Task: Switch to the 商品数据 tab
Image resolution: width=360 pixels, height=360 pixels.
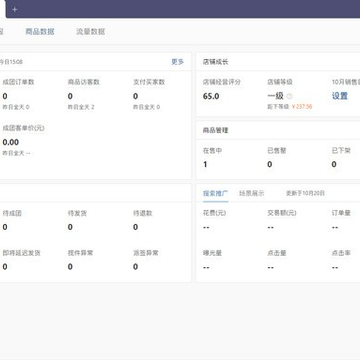Action: click(40, 32)
